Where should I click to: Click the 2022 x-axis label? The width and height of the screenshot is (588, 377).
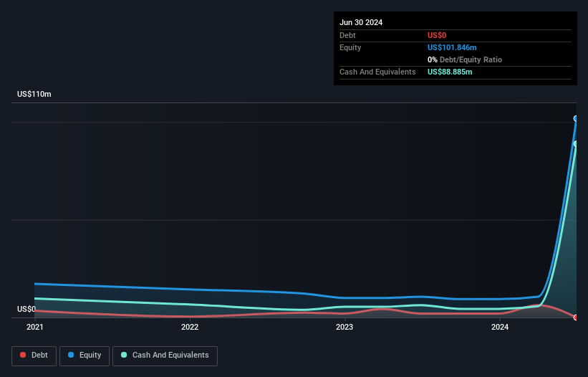(190, 327)
